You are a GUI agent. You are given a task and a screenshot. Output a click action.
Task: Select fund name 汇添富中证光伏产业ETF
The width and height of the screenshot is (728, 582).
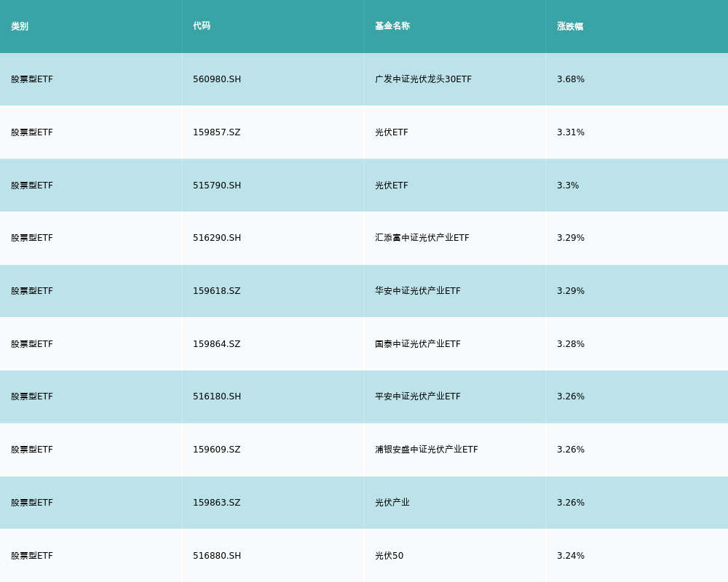tap(422, 238)
